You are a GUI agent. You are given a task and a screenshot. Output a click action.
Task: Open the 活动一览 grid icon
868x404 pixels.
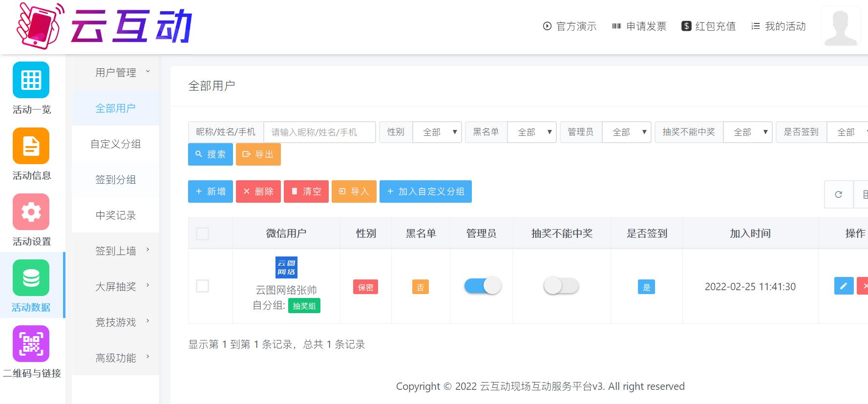pos(31,80)
